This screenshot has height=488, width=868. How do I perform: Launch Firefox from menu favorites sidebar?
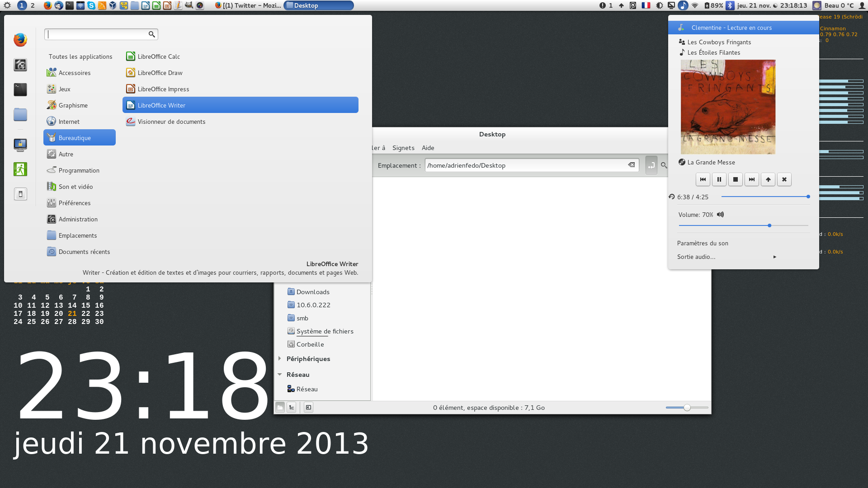point(20,40)
